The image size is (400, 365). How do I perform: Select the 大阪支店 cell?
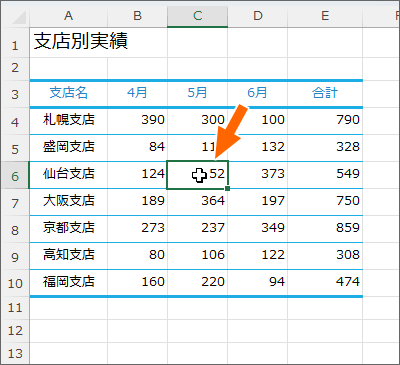[68, 202]
